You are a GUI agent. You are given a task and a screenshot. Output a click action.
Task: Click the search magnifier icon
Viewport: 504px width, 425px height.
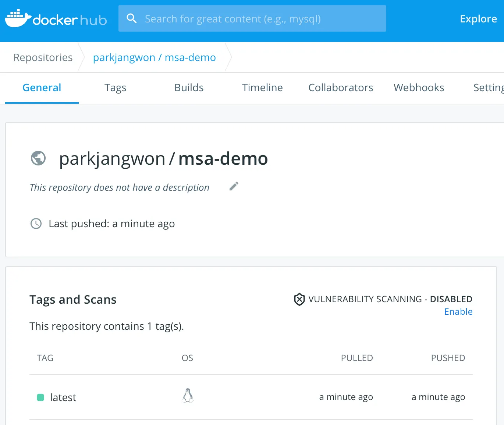coord(131,18)
